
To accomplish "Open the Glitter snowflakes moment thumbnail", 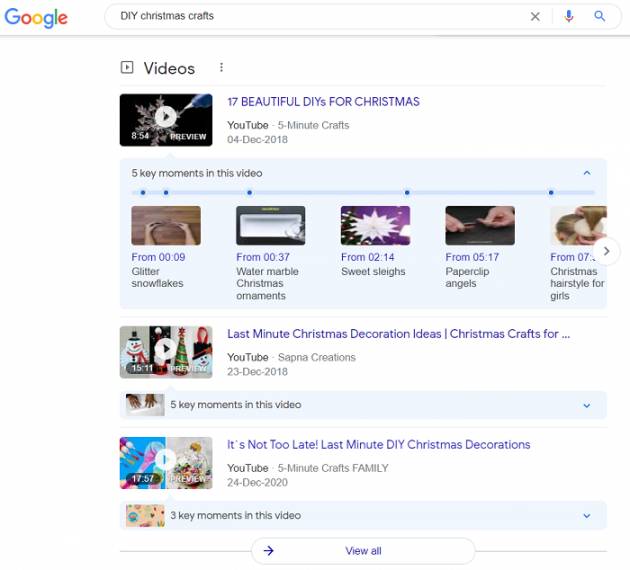I will tap(166, 225).
